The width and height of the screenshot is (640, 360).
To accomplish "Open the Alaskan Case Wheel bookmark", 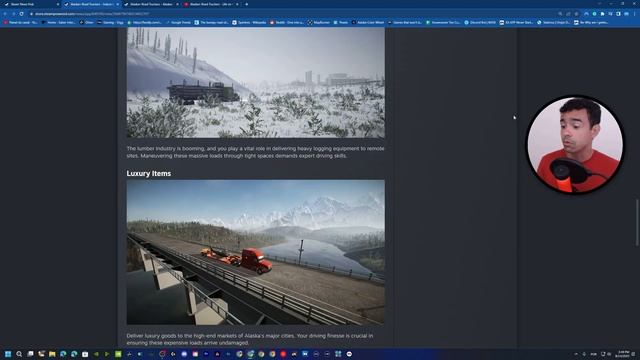I will tap(368, 22).
